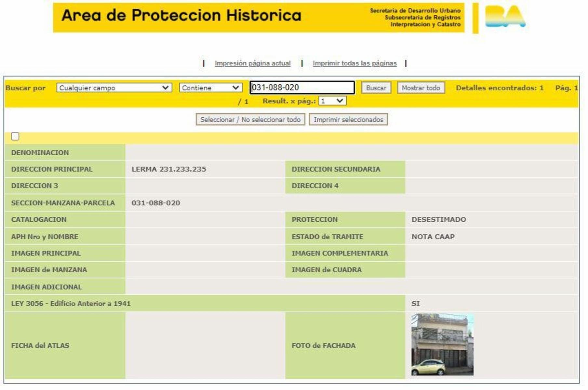Click the 'IMAGEN PRINCIPAL' label cell
This screenshot has width=588, height=390.
click(x=65, y=253)
